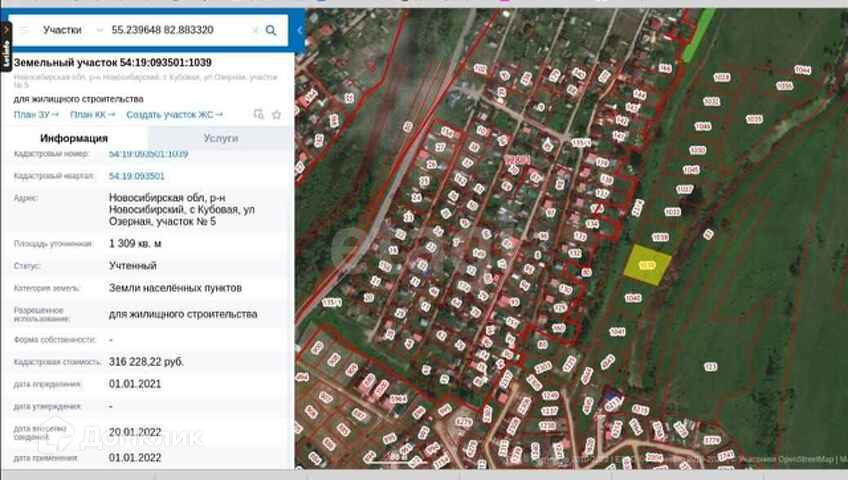Select parcel label 123 in the green field
This screenshot has height=480, width=848.
pyautogui.click(x=710, y=367)
